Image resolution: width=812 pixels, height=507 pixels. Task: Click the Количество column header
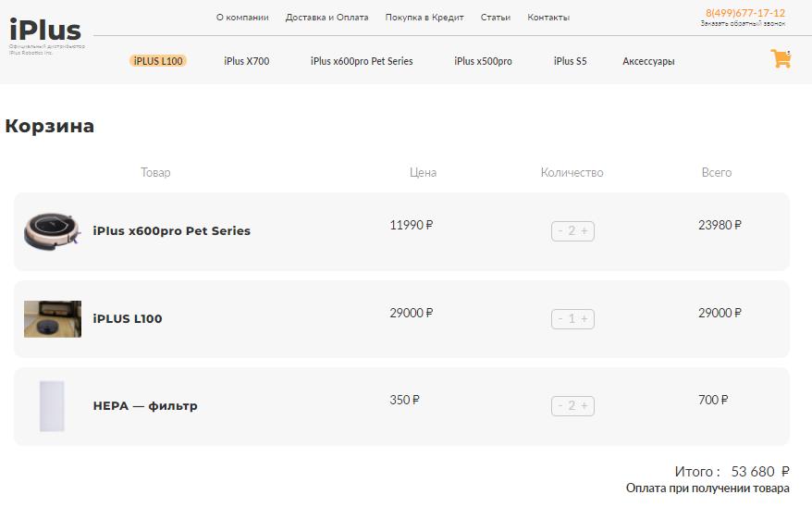point(572,172)
